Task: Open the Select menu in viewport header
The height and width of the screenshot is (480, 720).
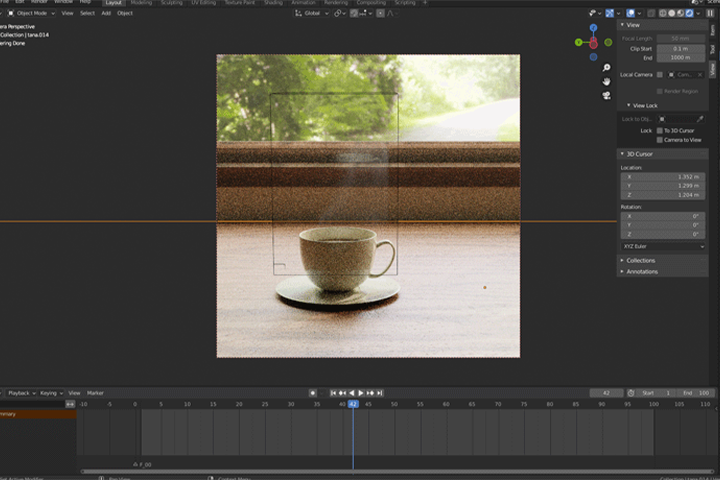Action: tap(87, 13)
